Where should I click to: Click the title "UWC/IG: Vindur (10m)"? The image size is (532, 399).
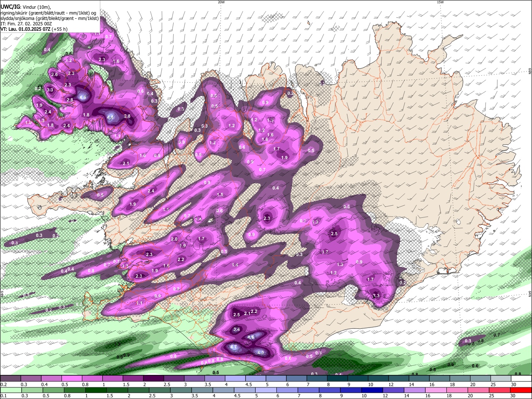pos(26,7)
